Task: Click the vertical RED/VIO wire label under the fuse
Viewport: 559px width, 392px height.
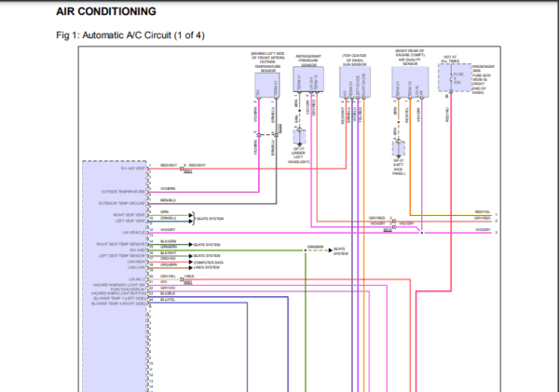Action: [x=447, y=115]
